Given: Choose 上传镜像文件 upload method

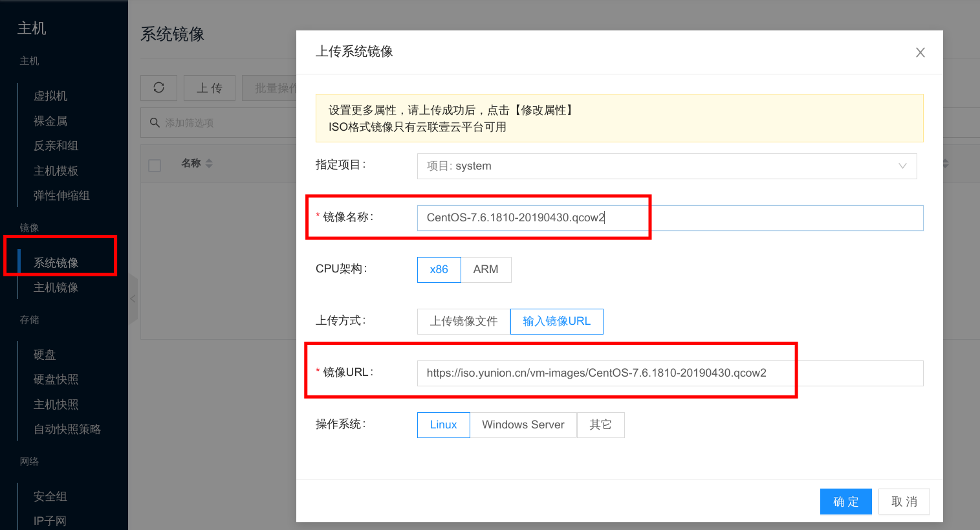Looking at the screenshot, I should tap(464, 322).
